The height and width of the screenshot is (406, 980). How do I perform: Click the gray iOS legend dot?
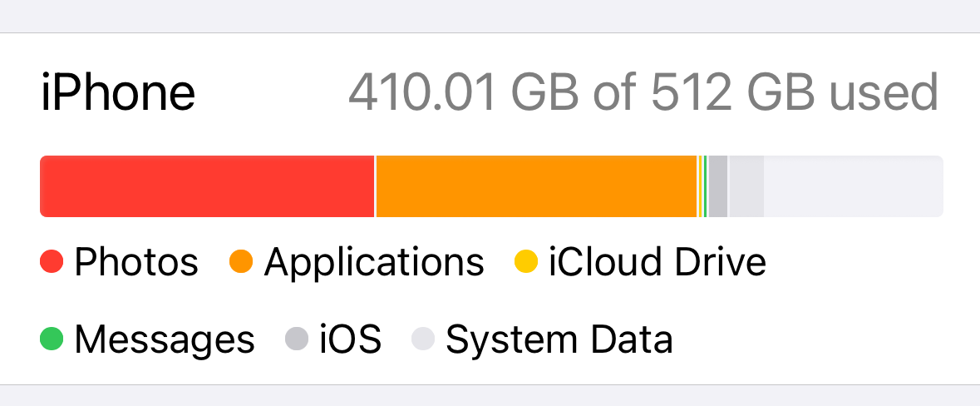(x=297, y=339)
